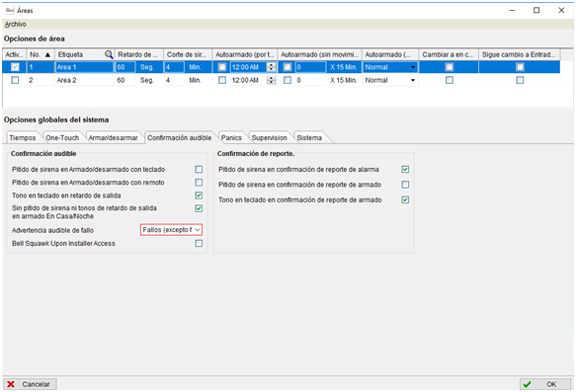Click the Sigue cambio a Entrad... column header
The height and width of the screenshot is (392, 576).
[x=520, y=54]
